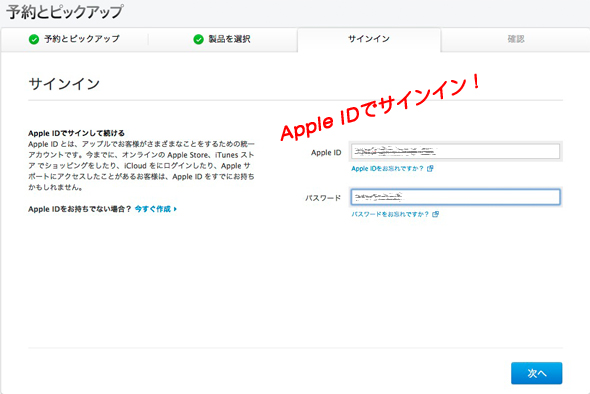Go back to the 製品を選択 tab

point(222,39)
